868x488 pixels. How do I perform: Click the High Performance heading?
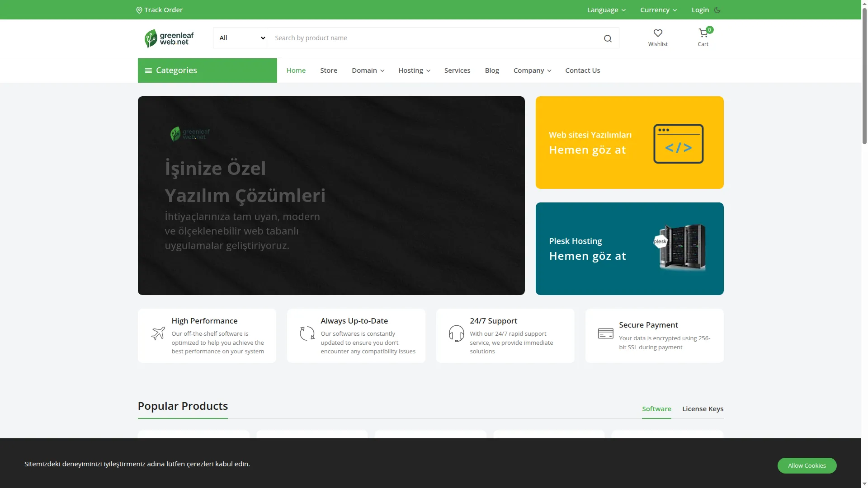point(204,321)
